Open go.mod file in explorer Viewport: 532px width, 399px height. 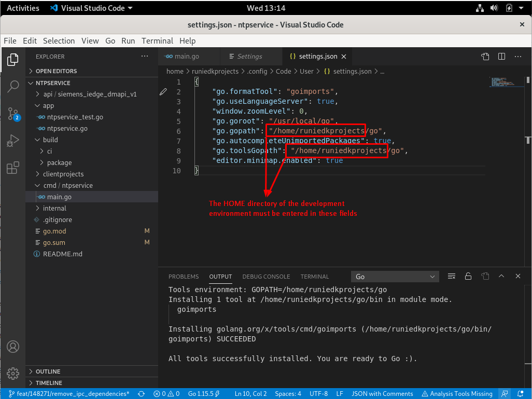pos(54,231)
